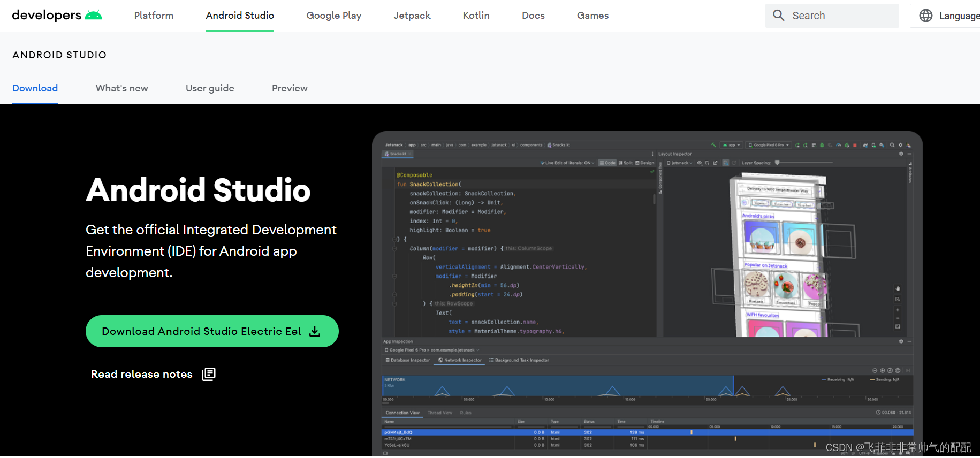Open the jetsnack process dropdown in Layout Inspector
980x458 pixels.
point(679,163)
